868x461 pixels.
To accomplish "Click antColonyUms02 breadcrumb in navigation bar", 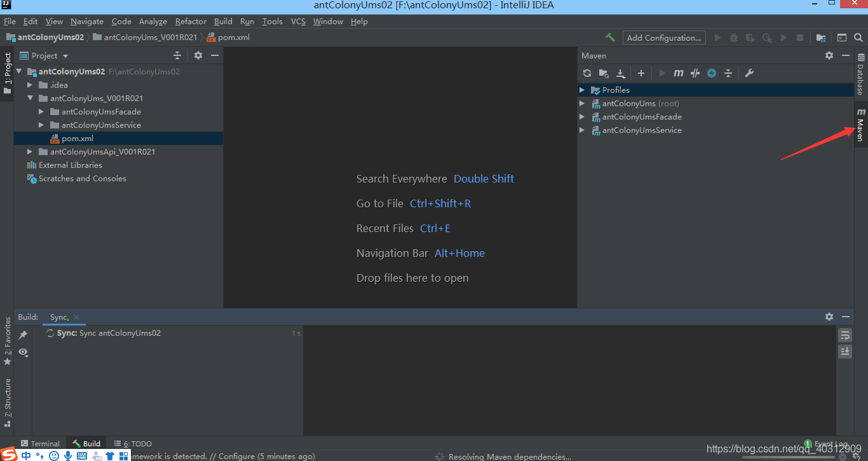I will tap(45, 37).
